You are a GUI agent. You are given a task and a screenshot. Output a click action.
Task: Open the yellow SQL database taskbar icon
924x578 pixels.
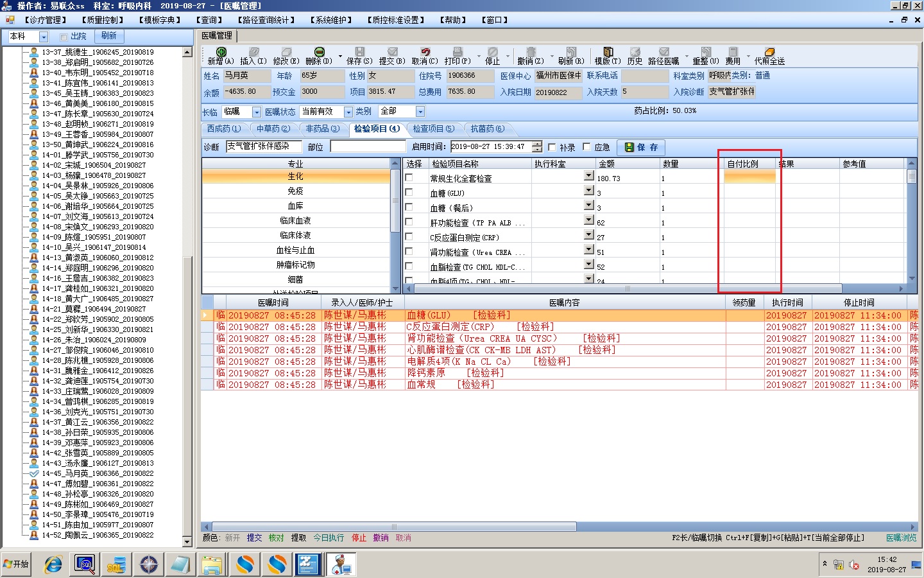[117, 565]
